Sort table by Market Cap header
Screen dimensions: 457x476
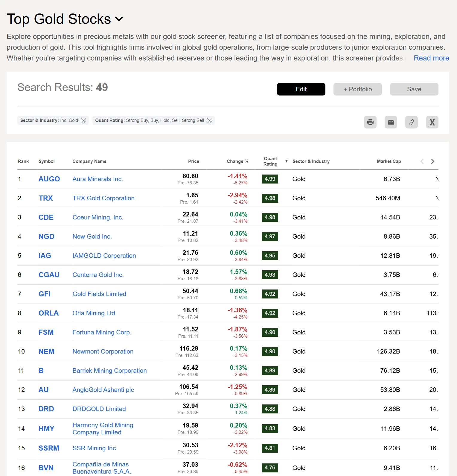(389, 161)
